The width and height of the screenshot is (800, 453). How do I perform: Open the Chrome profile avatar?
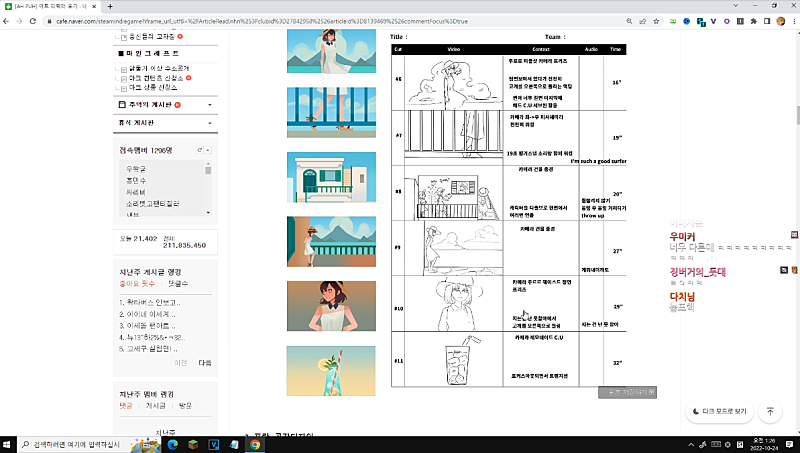pyautogui.click(x=781, y=21)
